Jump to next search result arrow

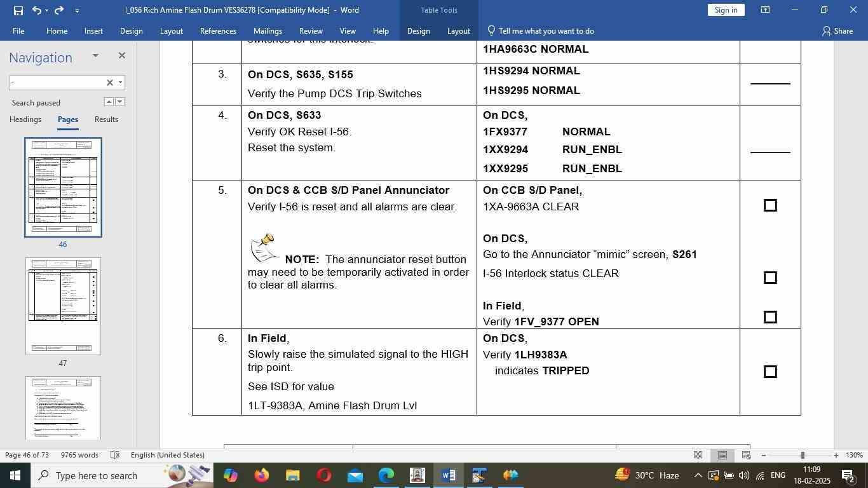click(x=119, y=102)
